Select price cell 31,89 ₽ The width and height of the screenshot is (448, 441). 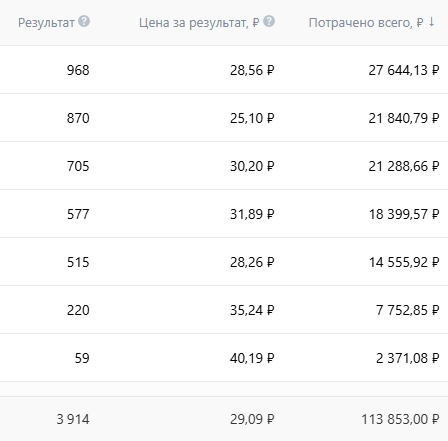coord(252,214)
